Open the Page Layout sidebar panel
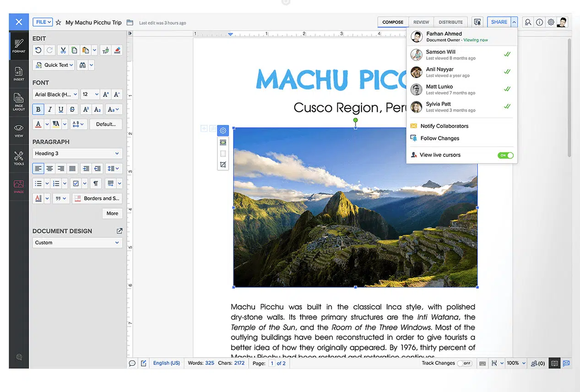This screenshot has height=392, width=580. 19,102
